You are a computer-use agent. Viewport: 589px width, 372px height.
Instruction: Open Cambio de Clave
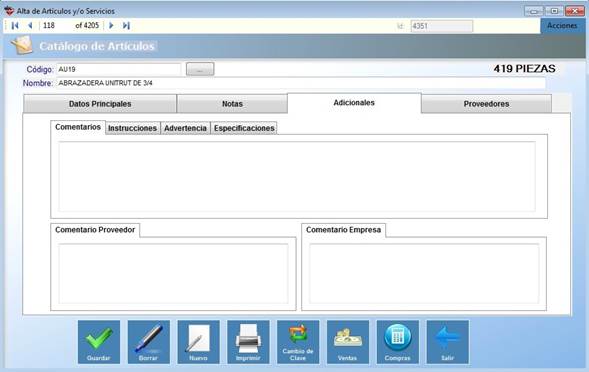(298, 342)
